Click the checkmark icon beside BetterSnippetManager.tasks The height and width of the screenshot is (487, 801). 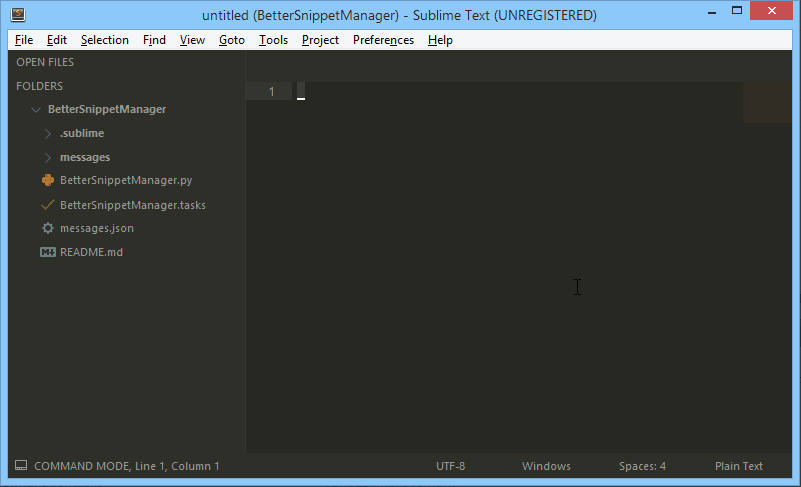[48, 204]
